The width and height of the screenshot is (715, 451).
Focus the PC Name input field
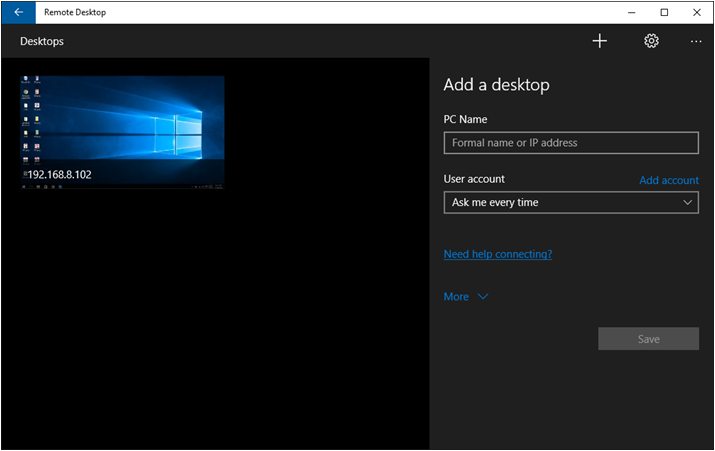(571, 143)
